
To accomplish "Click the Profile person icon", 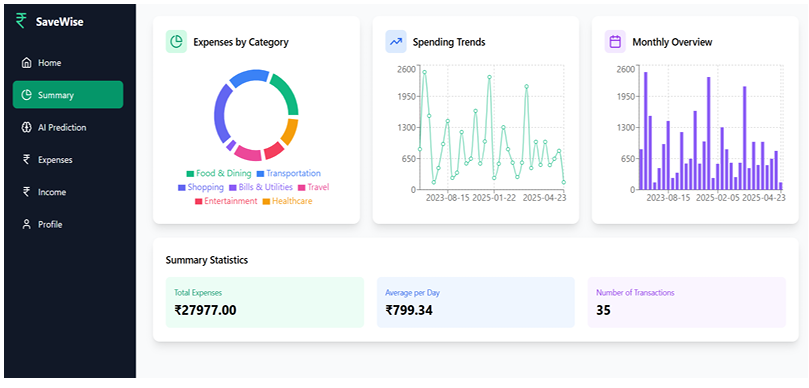I will point(26,224).
